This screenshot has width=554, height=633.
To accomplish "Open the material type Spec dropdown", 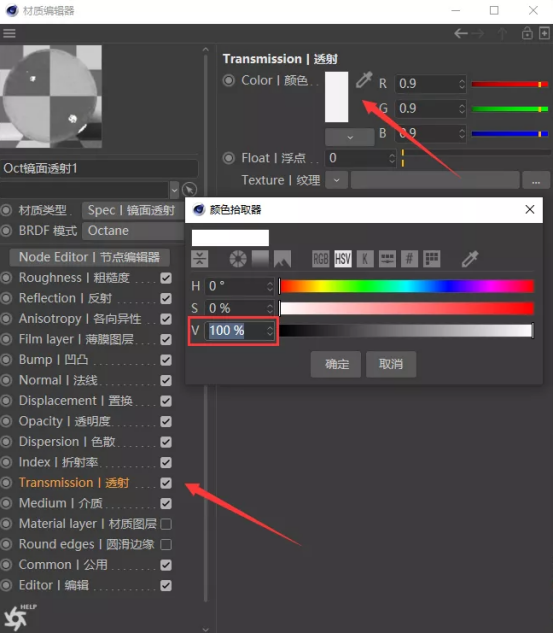I will tap(132, 210).
